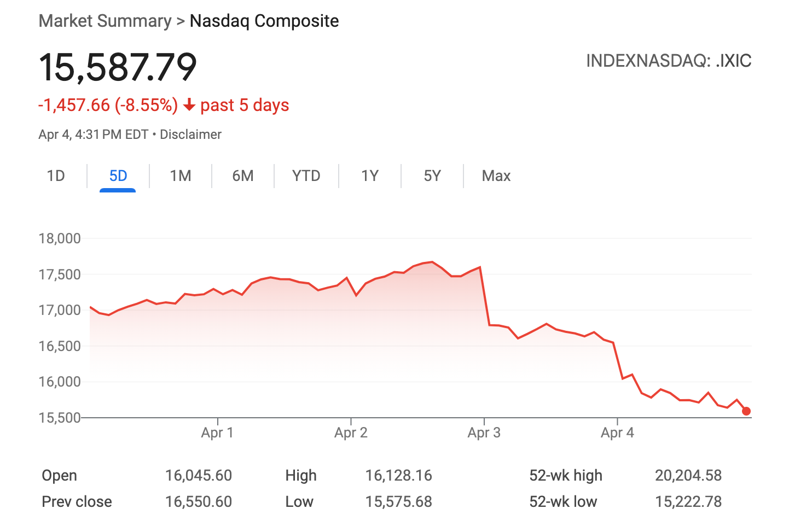812x526 pixels.
Task: Open the 1M chart range
Action: pyautogui.click(x=180, y=176)
